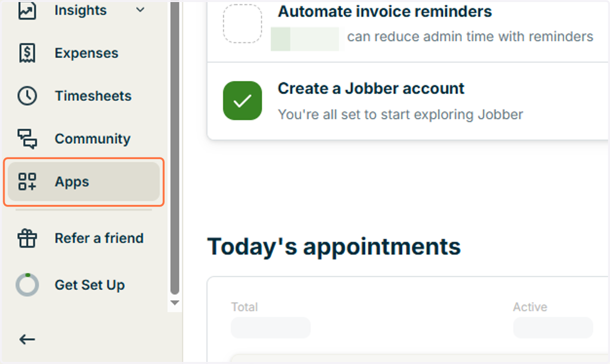Click the Community chat bubbles icon

tap(27, 139)
